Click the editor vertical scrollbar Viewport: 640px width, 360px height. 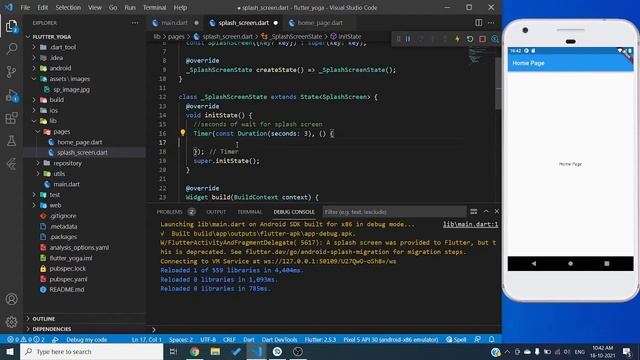tap(498, 83)
